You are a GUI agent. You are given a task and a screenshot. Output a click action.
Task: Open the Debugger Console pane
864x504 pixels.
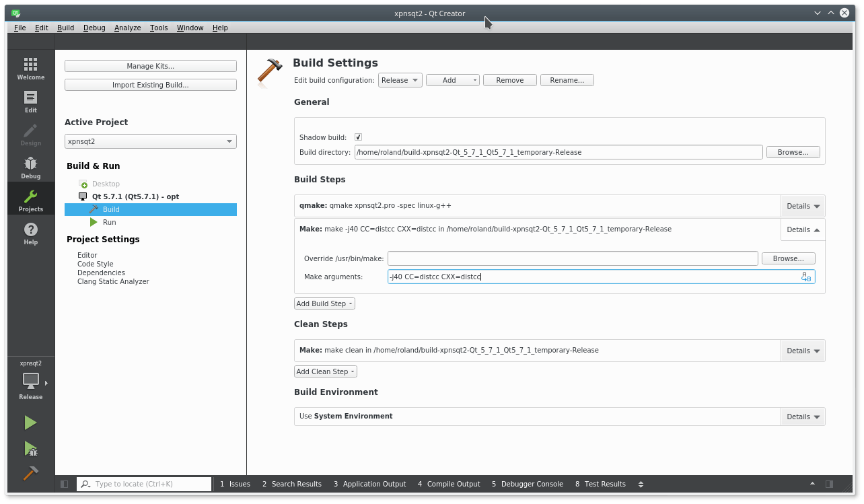coord(528,484)
